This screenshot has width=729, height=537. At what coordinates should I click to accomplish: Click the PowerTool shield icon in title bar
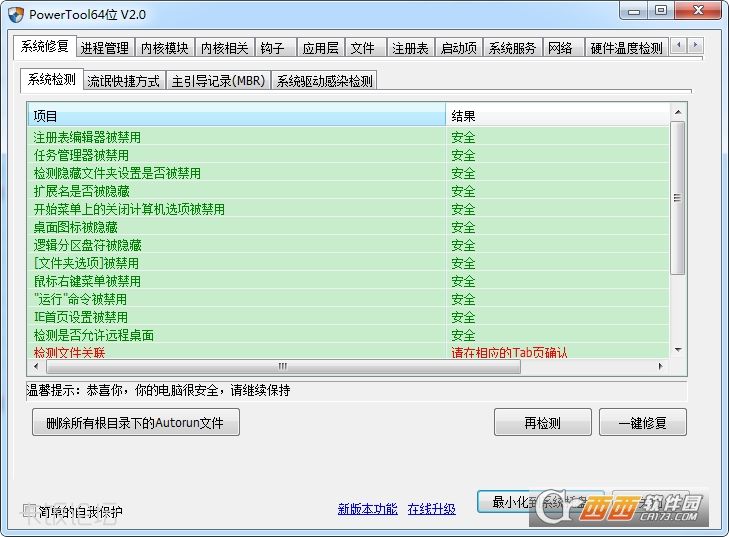click(16, 13)
